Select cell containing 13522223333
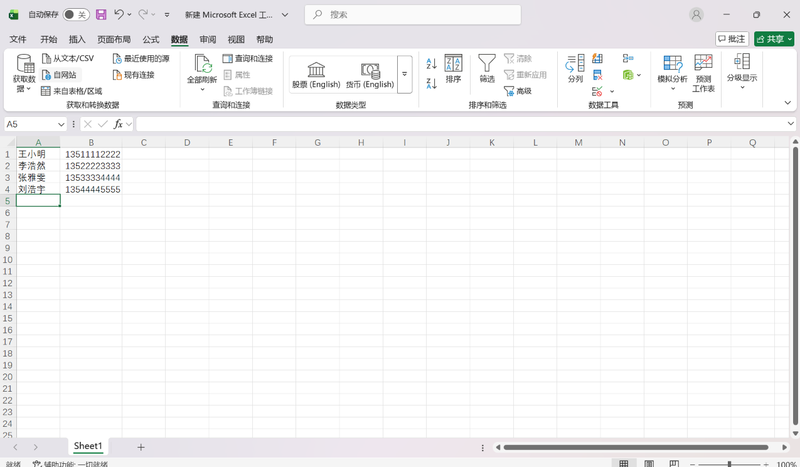This screenshot has width=800, height=467. click(91, 166)
